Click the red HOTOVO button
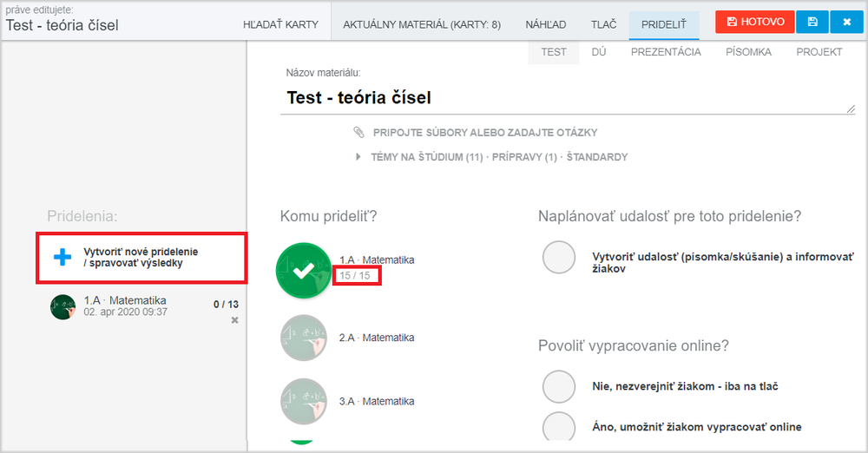The image size is (868, 453). click(x=754, y=23)
